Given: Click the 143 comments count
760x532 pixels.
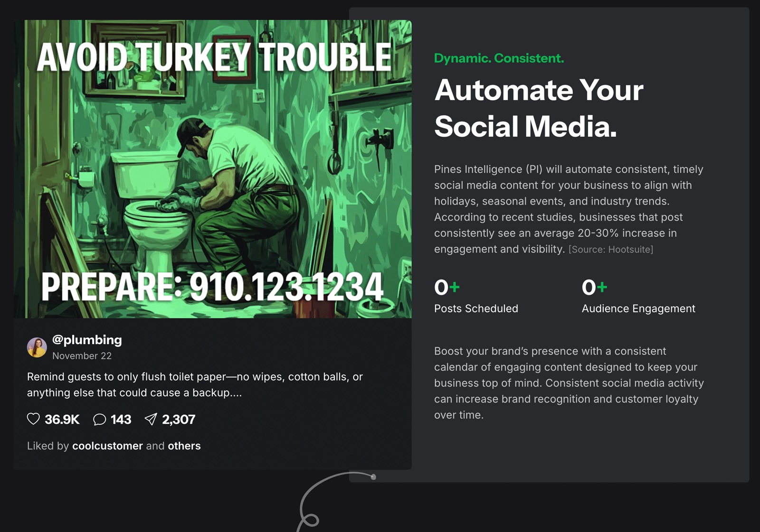Looking at the screenshot, I should (121, 420).
